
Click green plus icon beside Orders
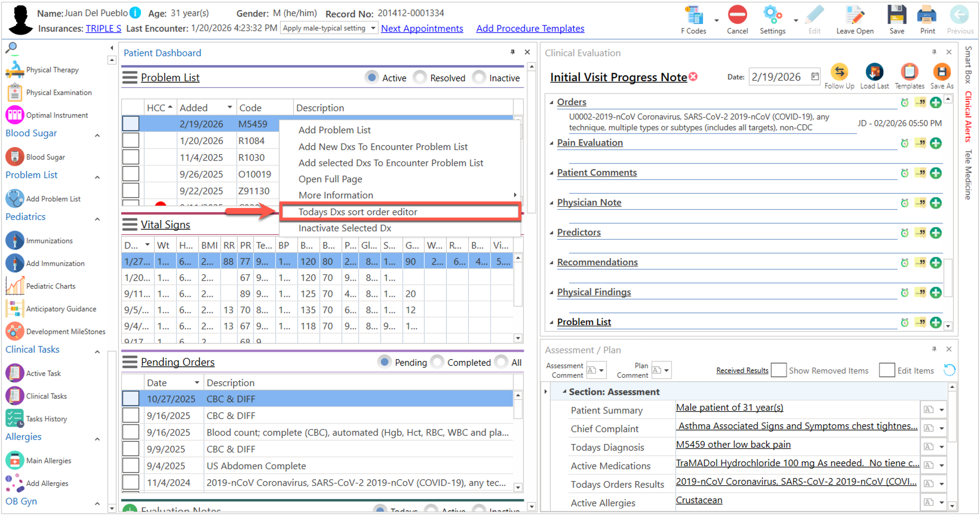935,103
